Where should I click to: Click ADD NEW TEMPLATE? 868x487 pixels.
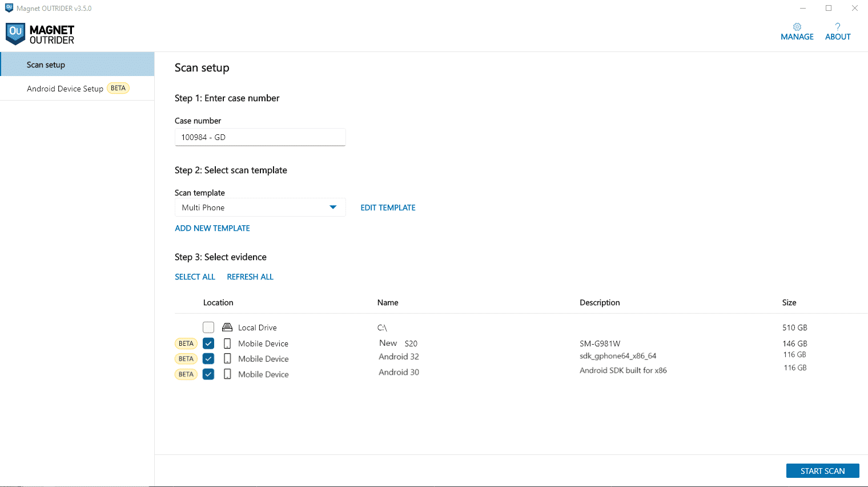212,228
